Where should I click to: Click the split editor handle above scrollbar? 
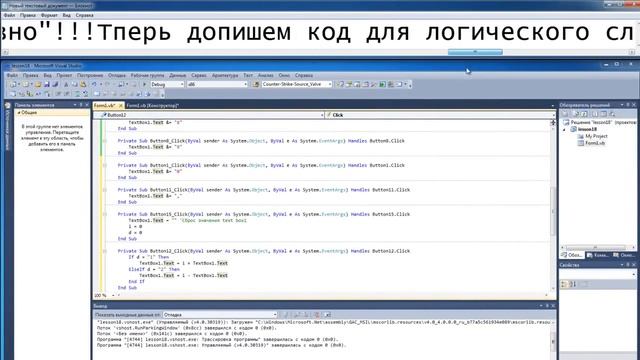click(553, 122)
